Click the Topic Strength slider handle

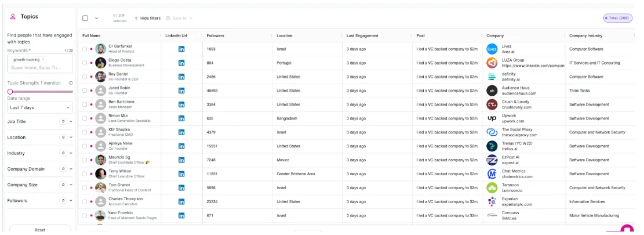click(x=10, y=92)
